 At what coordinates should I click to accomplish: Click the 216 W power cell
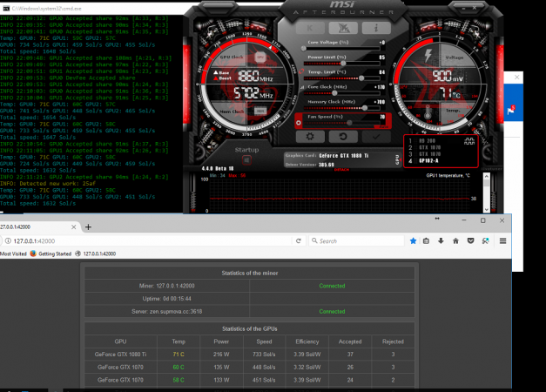pos(221,354)
